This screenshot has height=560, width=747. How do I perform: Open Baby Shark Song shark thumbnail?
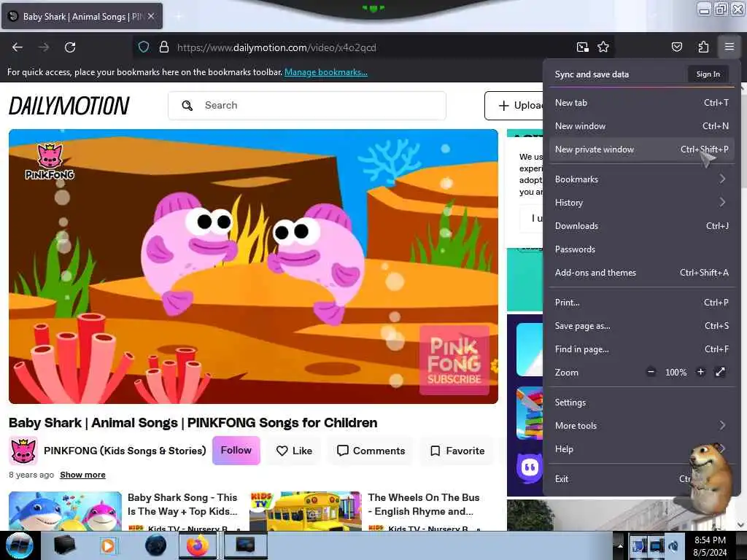point(65,511)
